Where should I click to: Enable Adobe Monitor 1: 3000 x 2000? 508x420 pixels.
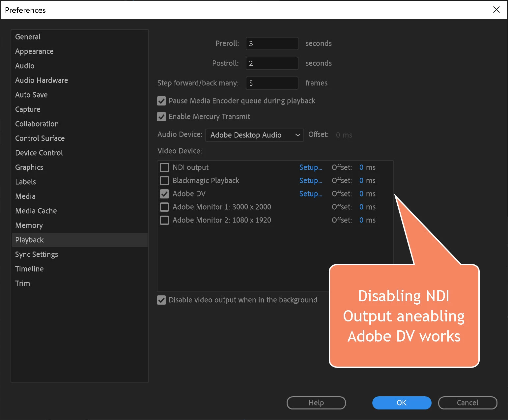164,207
